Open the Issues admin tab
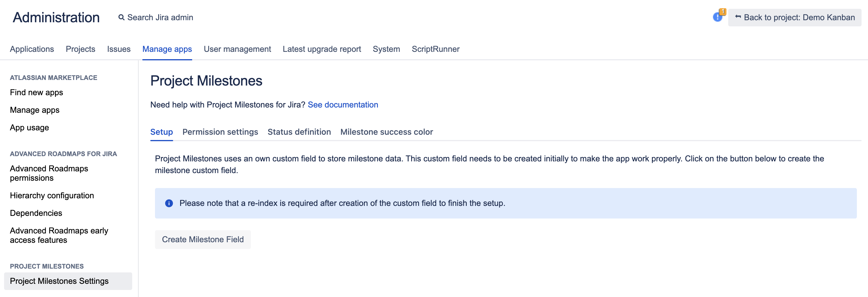The height and width of the screenshot is (297, 868). pyautogui.click(x=119, y=49)
